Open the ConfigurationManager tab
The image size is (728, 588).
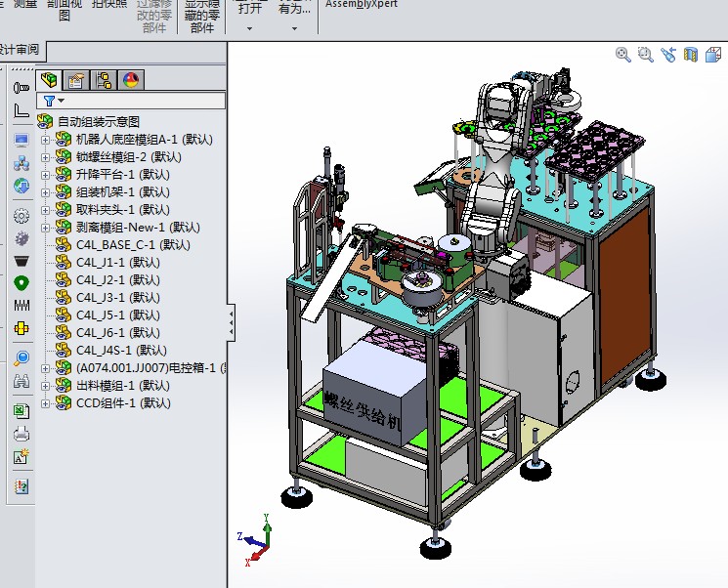click(x=104, y=80)
